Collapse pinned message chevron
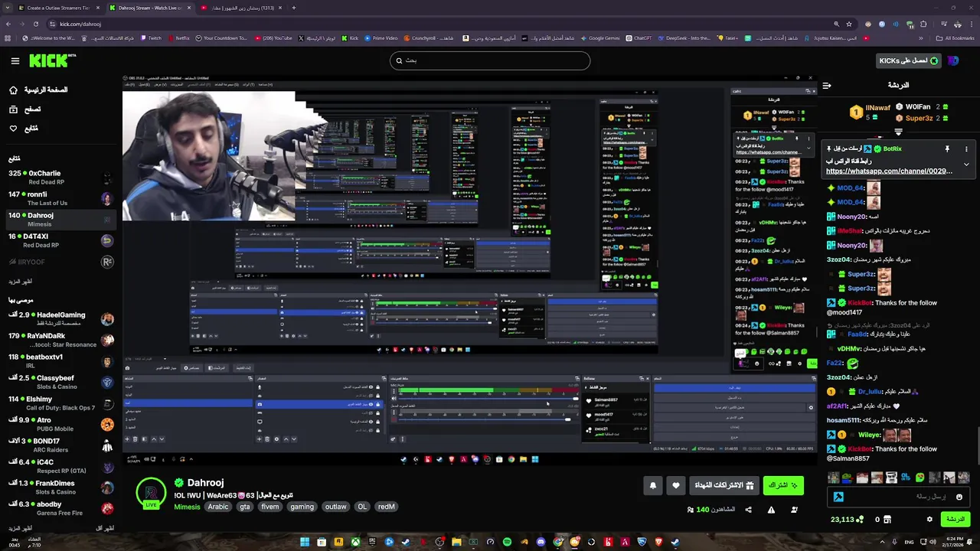Image resolution: width=980 pixels, height=551 pixels. pos(966,165)
